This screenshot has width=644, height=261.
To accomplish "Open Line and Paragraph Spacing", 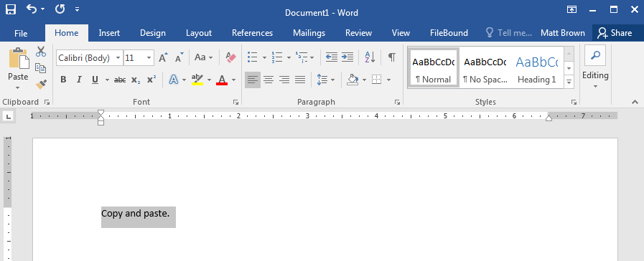I will 322,80.
